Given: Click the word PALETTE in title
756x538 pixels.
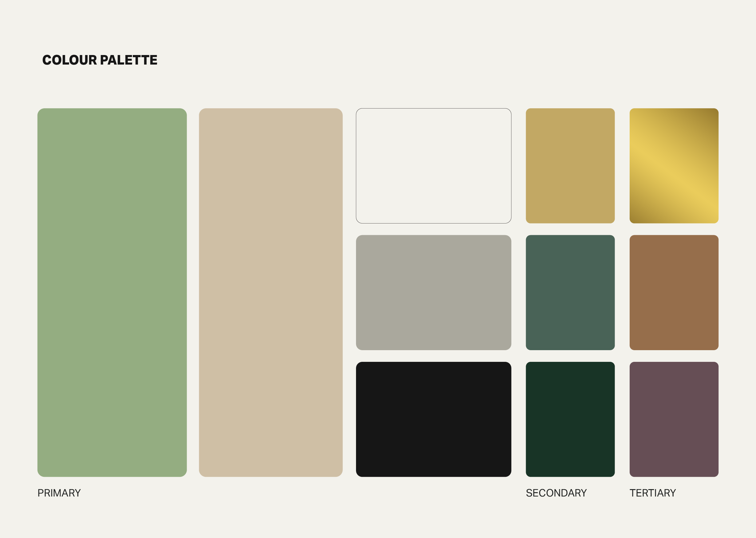Looking at the screenshot, I should point(129,60).
